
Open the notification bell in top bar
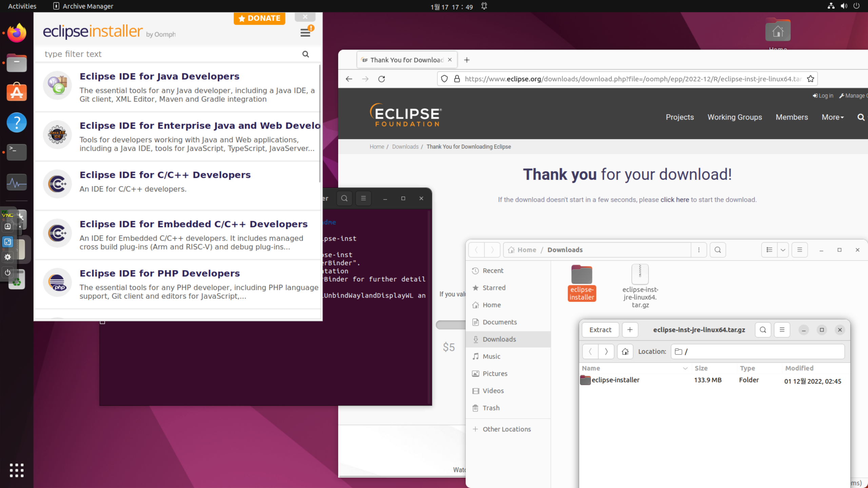[x=484, y=6]
